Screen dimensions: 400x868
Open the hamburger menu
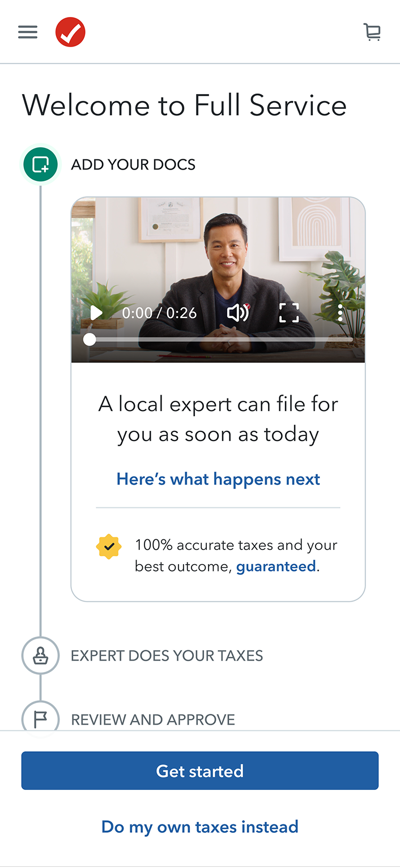[28, 32]
